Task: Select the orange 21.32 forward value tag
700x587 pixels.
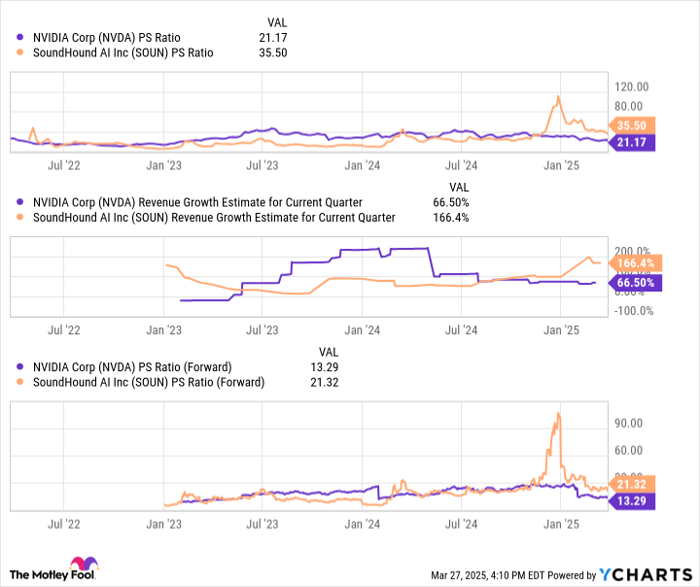Action: [634, 483]
